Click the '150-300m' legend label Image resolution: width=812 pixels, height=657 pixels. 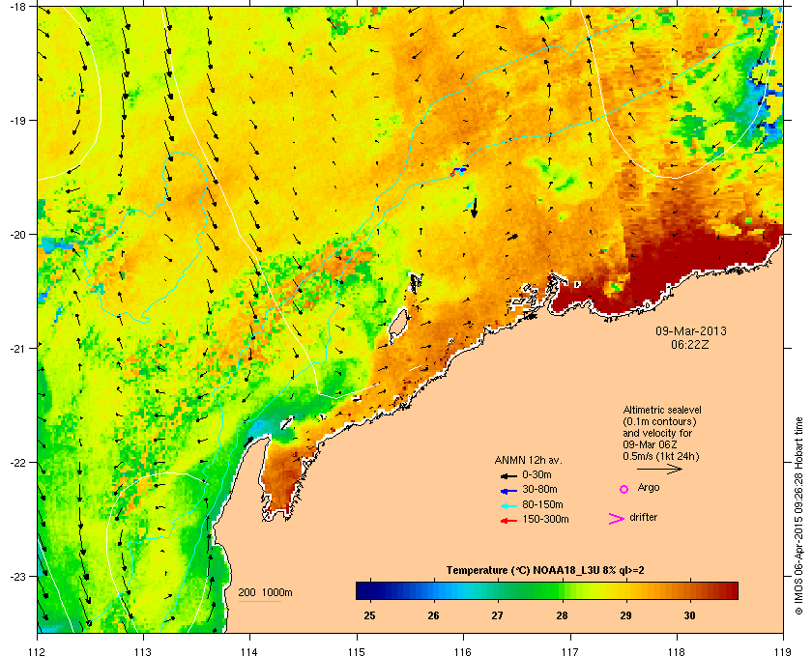click(x=545, y=519)
